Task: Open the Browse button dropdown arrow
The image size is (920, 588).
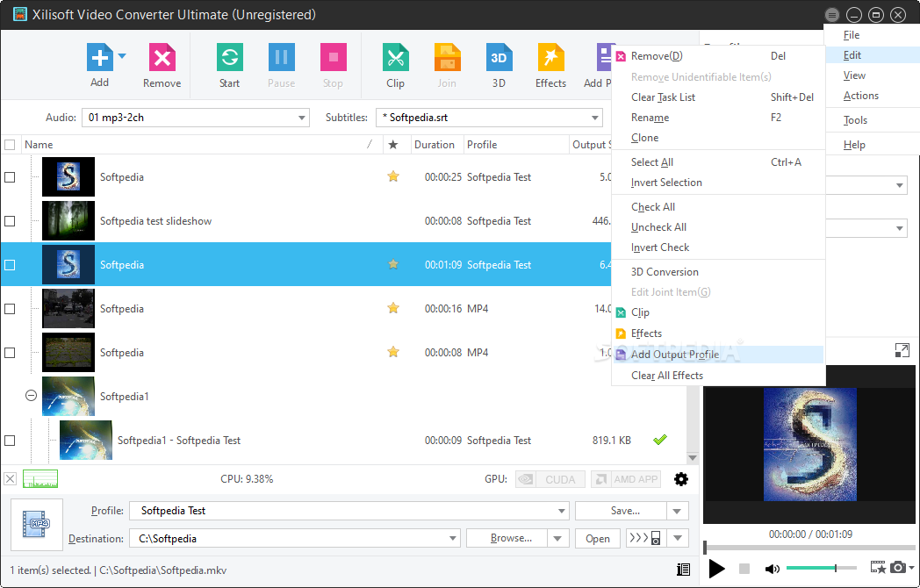Action: (558, 538)
